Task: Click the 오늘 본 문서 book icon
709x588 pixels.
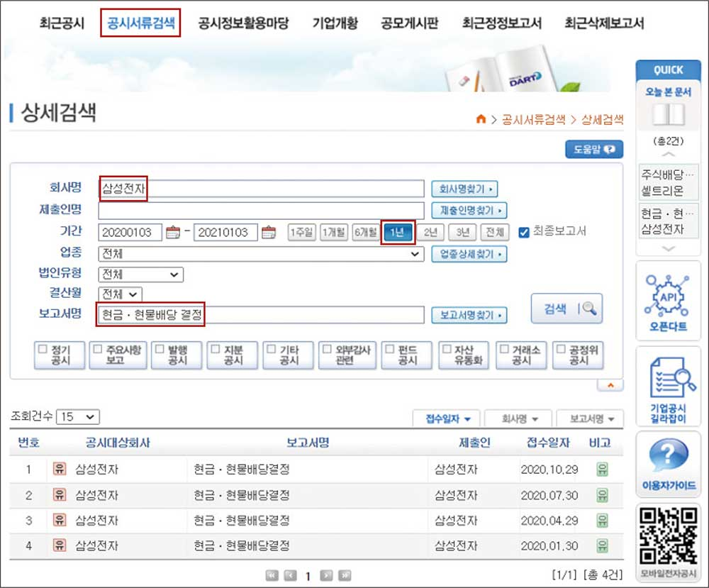Action: point(669,114)
